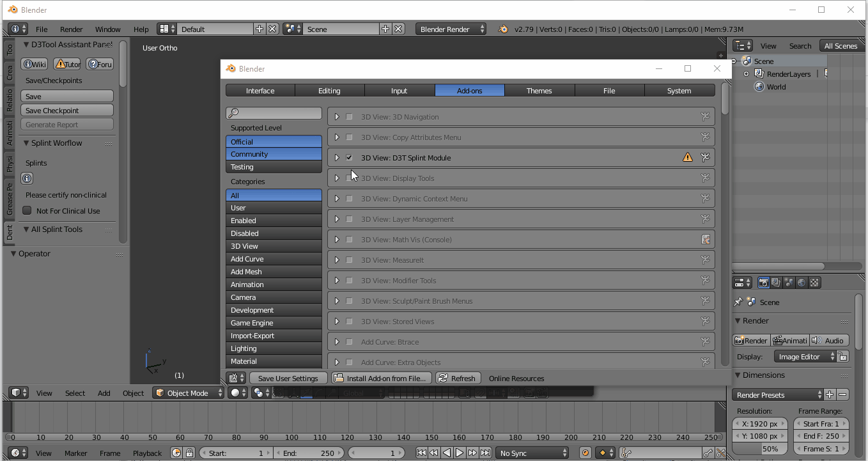
Task: Add a new scene with plus icon
Action: tap(385, 29)
